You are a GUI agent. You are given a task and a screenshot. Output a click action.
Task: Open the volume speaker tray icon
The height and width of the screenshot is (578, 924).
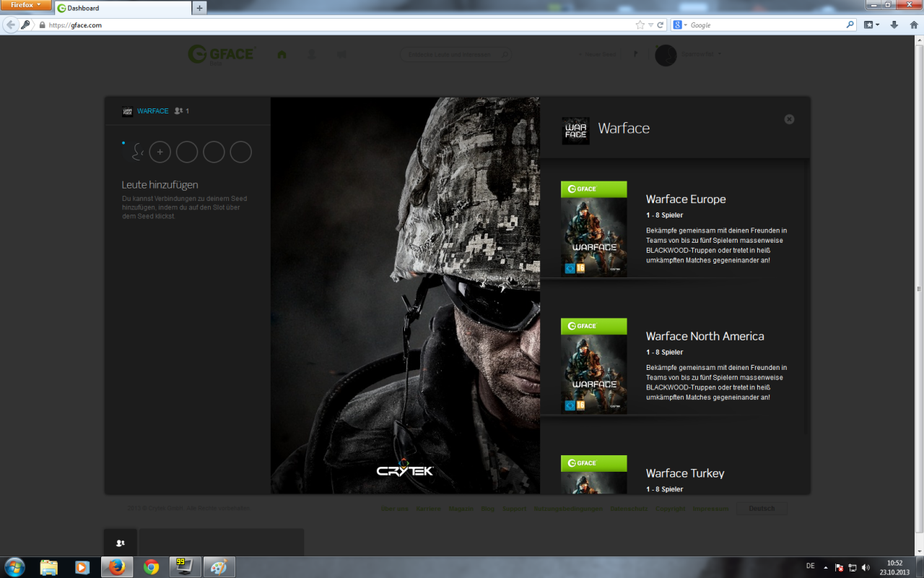866,567
